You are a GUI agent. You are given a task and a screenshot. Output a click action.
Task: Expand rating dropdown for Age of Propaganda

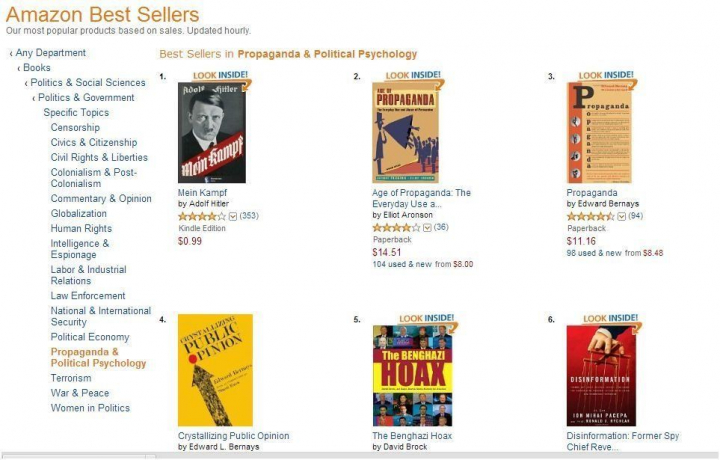pyautogui.click(x=428, y=228)
